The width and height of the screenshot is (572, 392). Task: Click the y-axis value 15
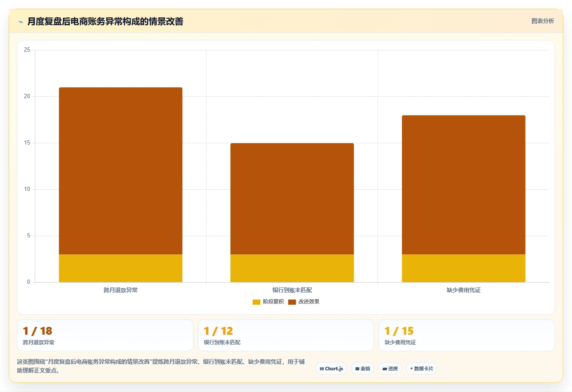[x=27, y=143]
